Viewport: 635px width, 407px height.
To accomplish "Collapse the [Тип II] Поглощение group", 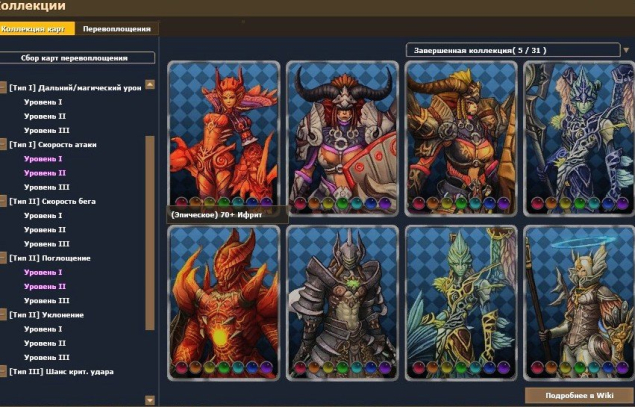I will [x=4, y=258].
